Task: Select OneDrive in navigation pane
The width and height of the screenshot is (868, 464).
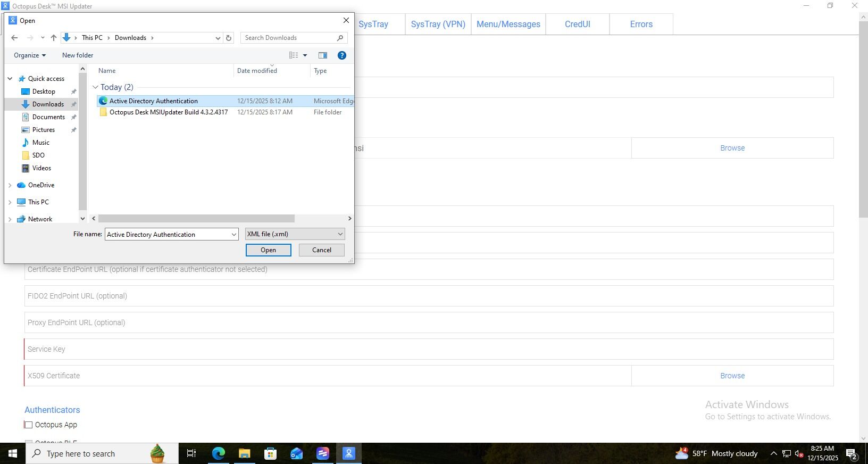Action: point(41,185)
